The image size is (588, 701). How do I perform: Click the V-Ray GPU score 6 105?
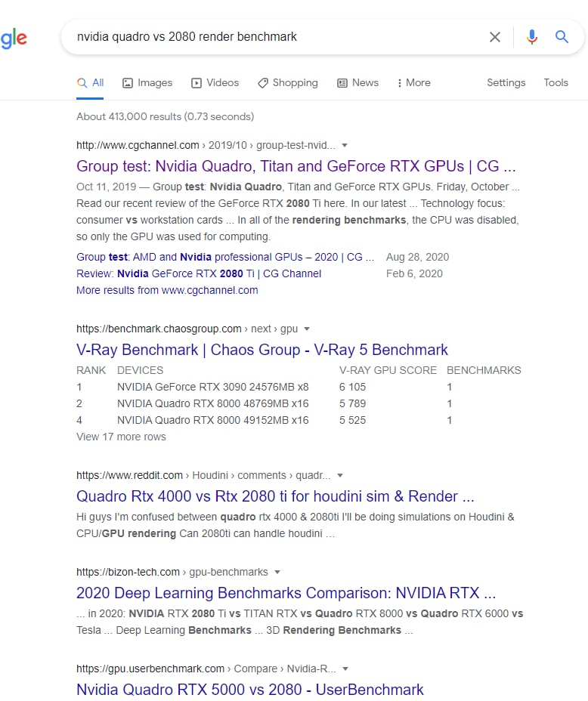(352, 388)
